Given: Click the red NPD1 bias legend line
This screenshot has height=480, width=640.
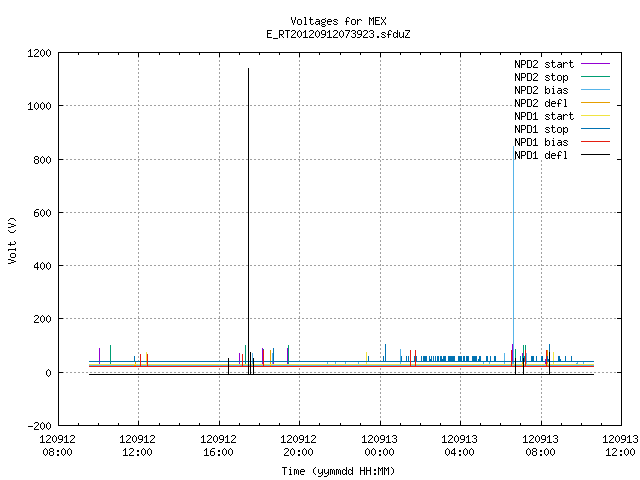Looking at the screenshot, I should pos(595,142).
